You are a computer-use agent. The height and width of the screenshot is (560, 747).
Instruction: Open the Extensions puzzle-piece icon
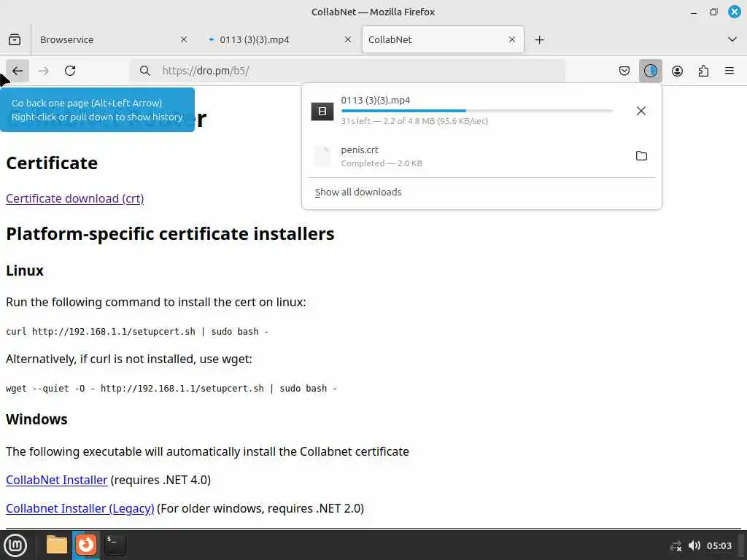pyautogui.click(x=704, y=71)
